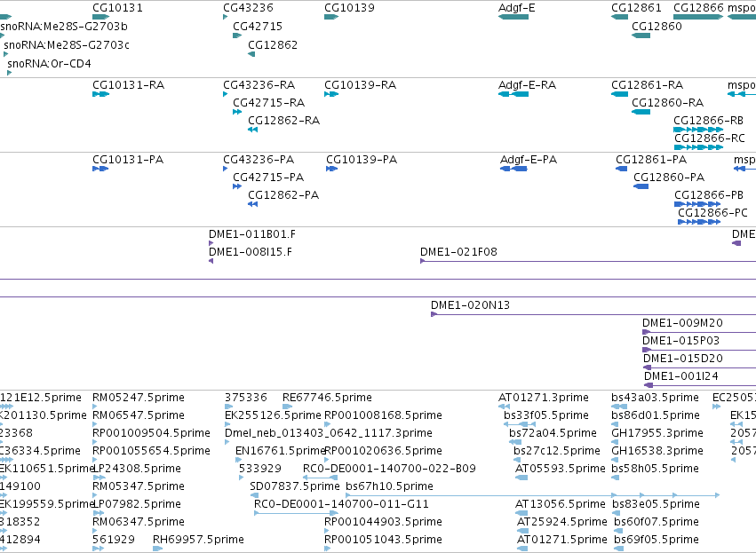Screen dimensions: 756x553
Task: Click the CG12866-PC protein label
Action: [x=712, y=213]
